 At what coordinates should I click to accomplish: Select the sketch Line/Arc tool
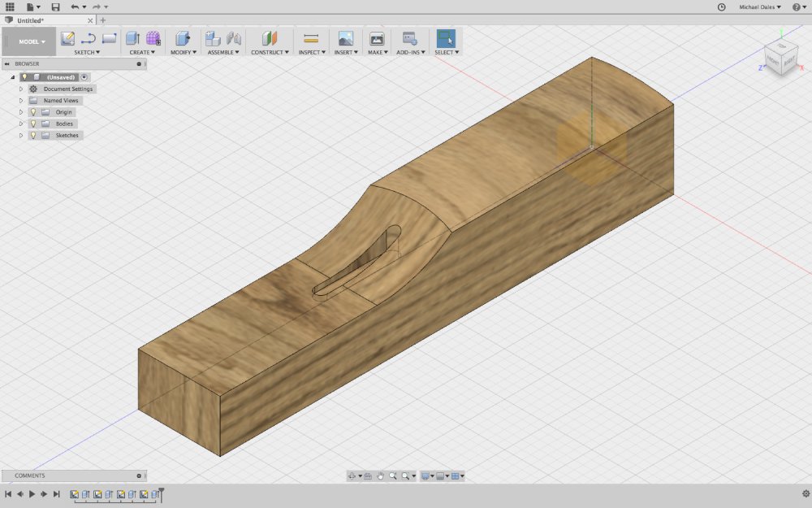point(88,38)
